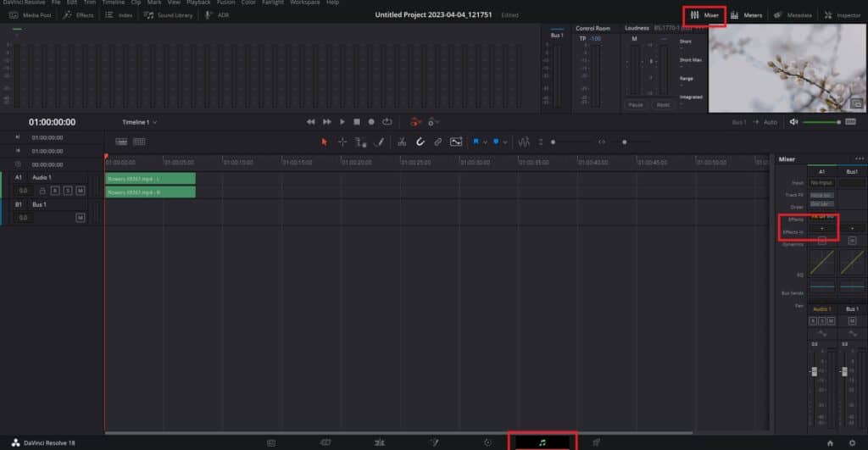Arm Audio 1 track for recording
This screenshot has width=868, height=450.
[55, 191]
